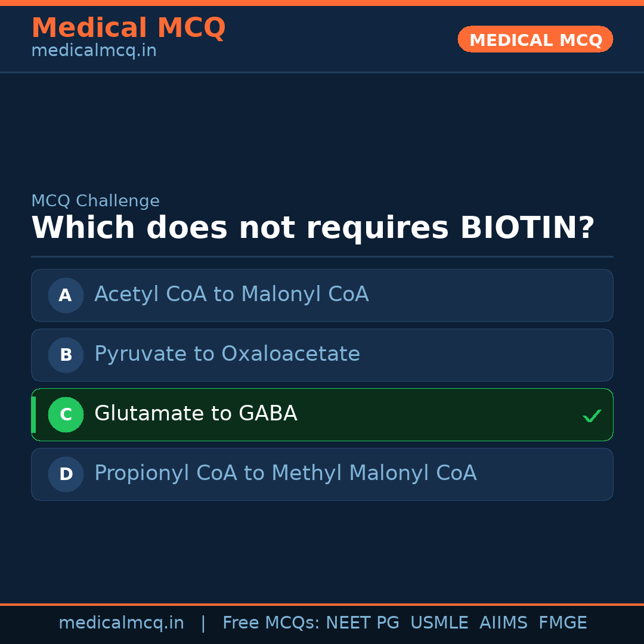Open the medicalmcq.in link under the header title
644x644 pixels.
click(x=94, y=51)
